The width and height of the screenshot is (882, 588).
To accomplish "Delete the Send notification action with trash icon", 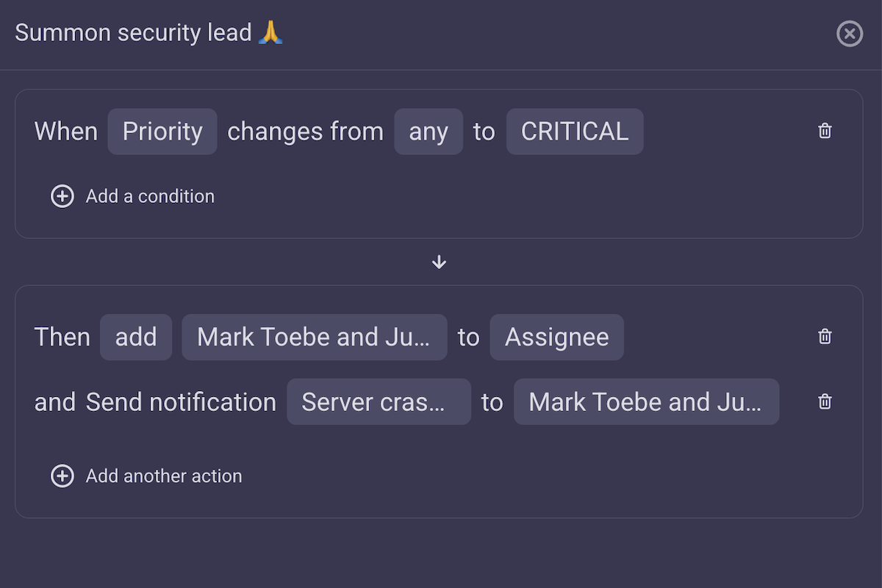I will (x=825, y=401).
